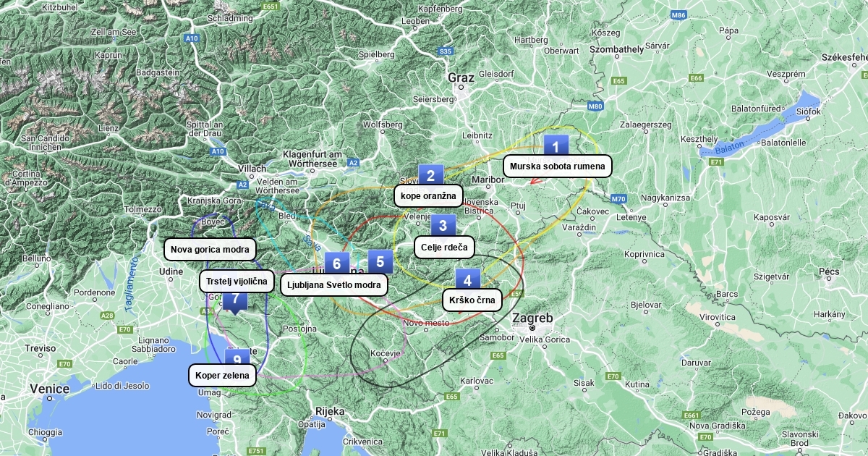Select the Trstelj vijolična label
This screenshot has height=456, width=868.
pos(237,281)
